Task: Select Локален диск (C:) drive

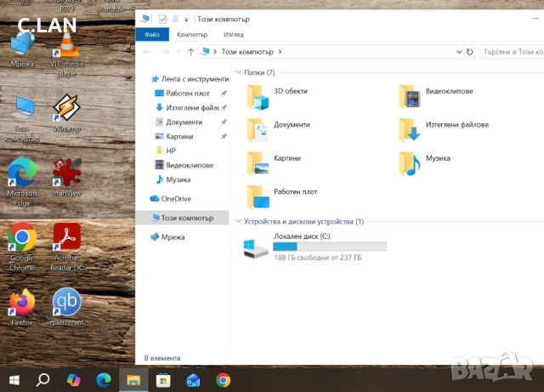Action: pos(314,247)
